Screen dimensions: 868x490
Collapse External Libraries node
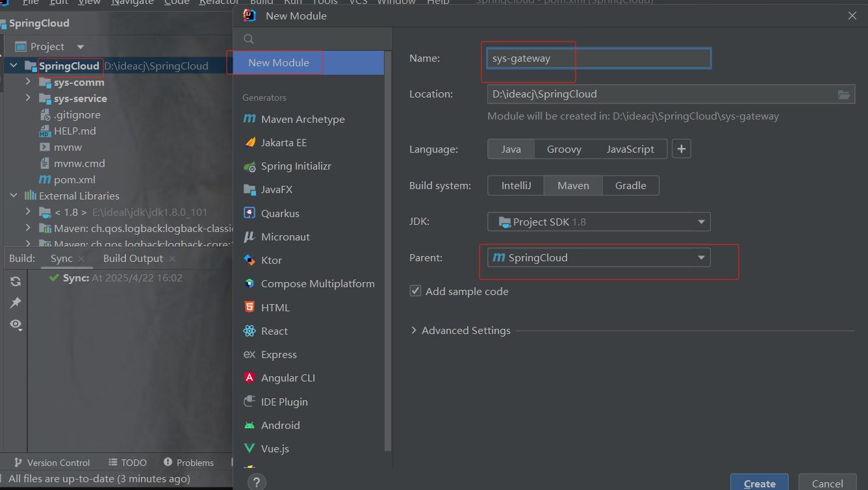14,196
